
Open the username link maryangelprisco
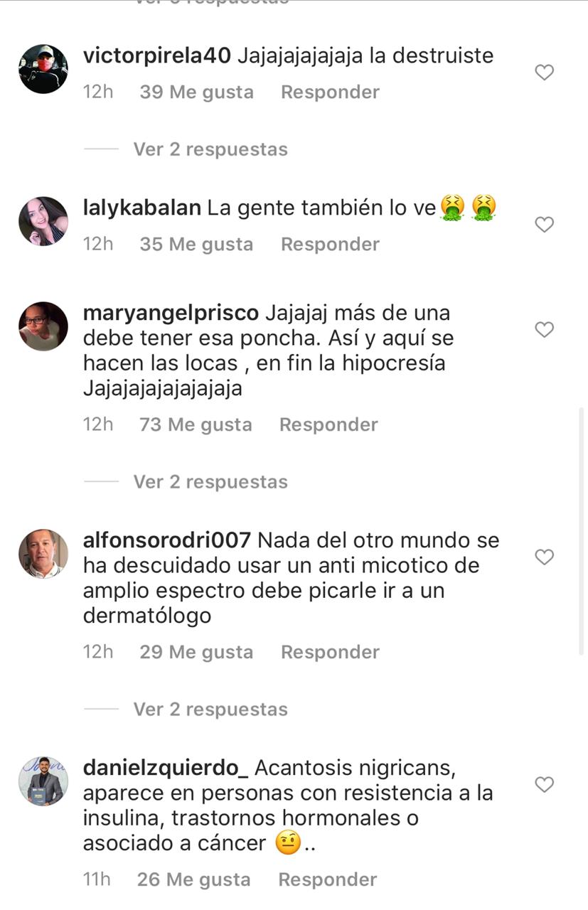171,313
